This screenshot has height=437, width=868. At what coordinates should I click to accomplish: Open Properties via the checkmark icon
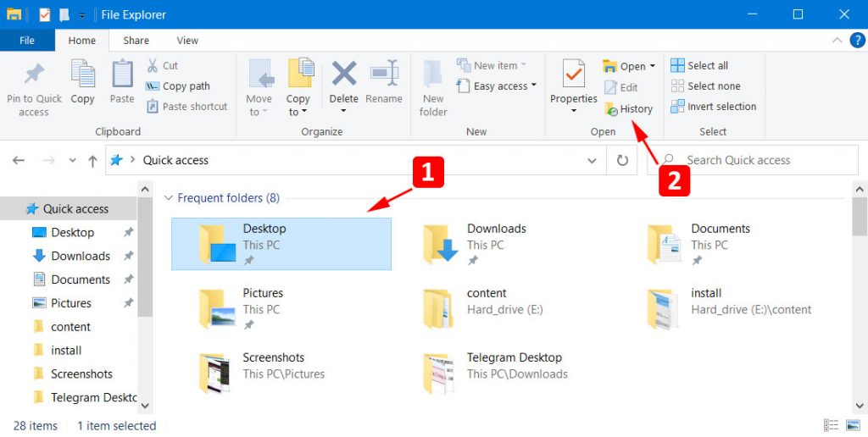(574, 75)
